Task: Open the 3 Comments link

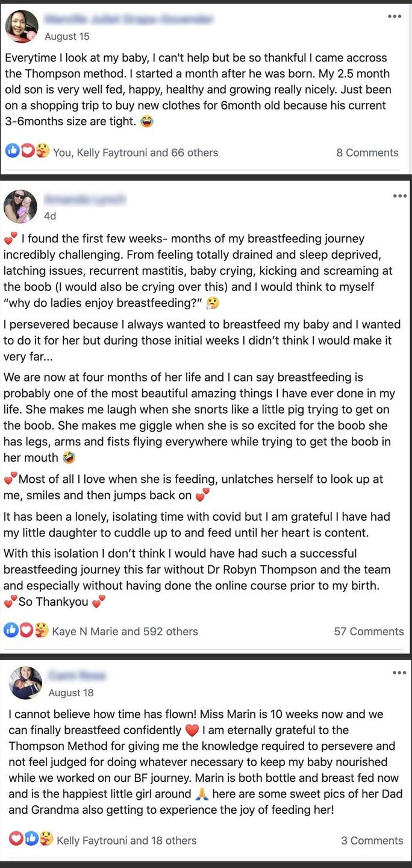Action: click(372, 840)
